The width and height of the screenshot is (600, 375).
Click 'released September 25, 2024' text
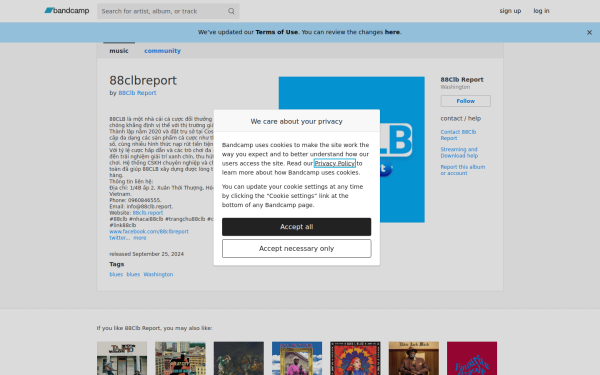pyautogui.click(x=147, y=254)
